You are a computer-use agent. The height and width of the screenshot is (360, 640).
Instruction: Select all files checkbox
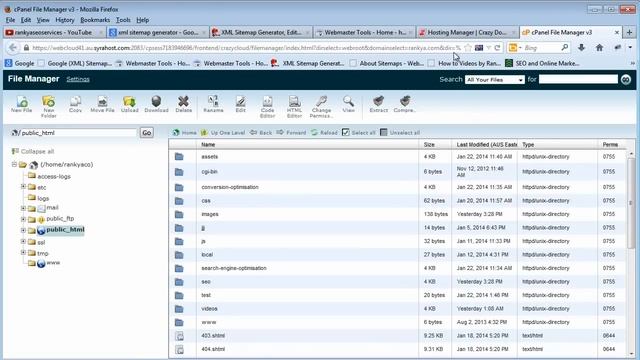tap(346, 132)
